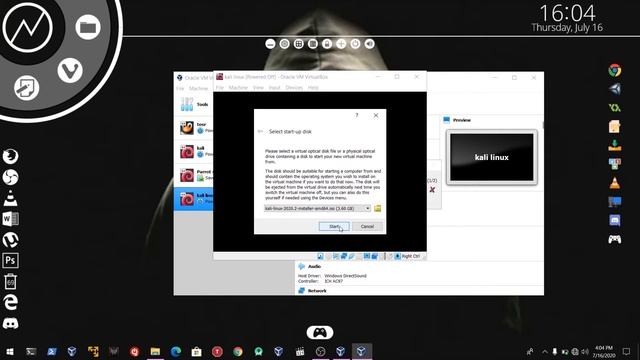The height and width of the screenshot is (360, 640).
Task: Open Discord in right desktop icons
Action: (x=615, y=220)
